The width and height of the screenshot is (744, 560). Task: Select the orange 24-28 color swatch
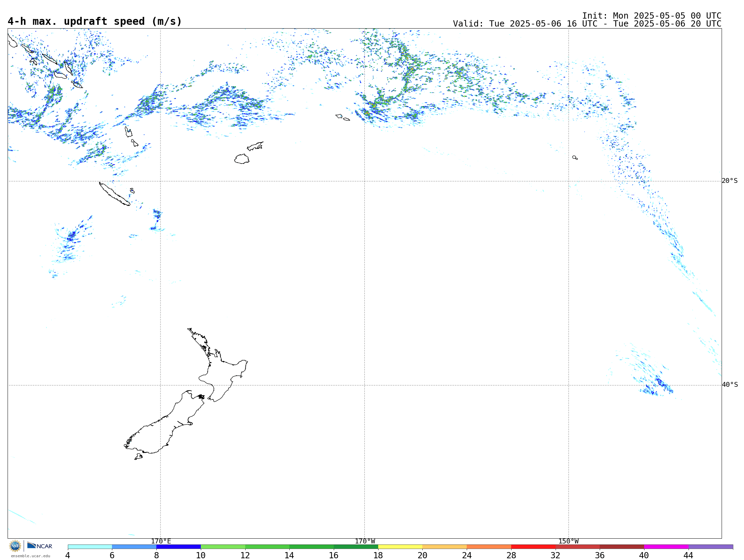[489, 547]
